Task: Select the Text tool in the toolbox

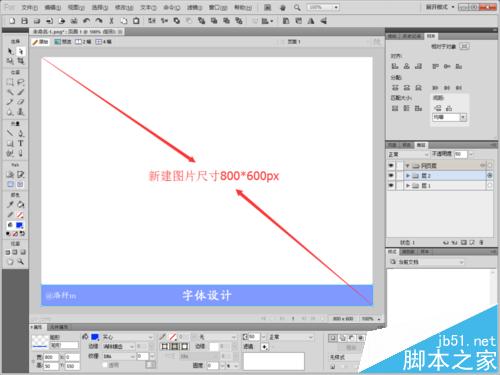Action: tap(21, 143)
